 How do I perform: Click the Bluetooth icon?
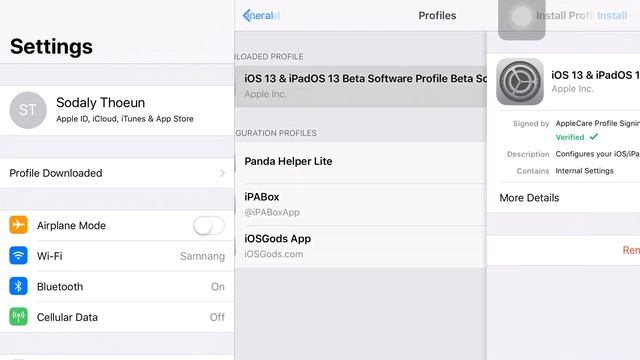coord(18,286)
